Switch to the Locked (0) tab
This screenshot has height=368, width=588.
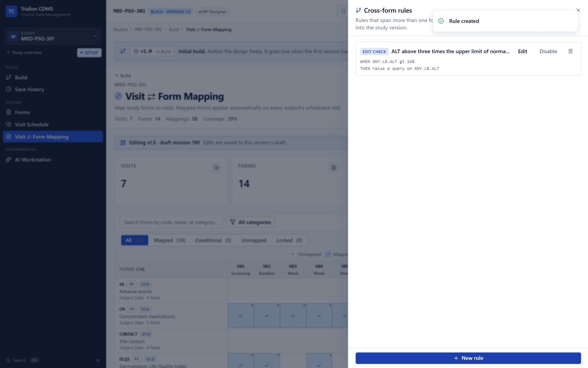click(x=289, y=240)
